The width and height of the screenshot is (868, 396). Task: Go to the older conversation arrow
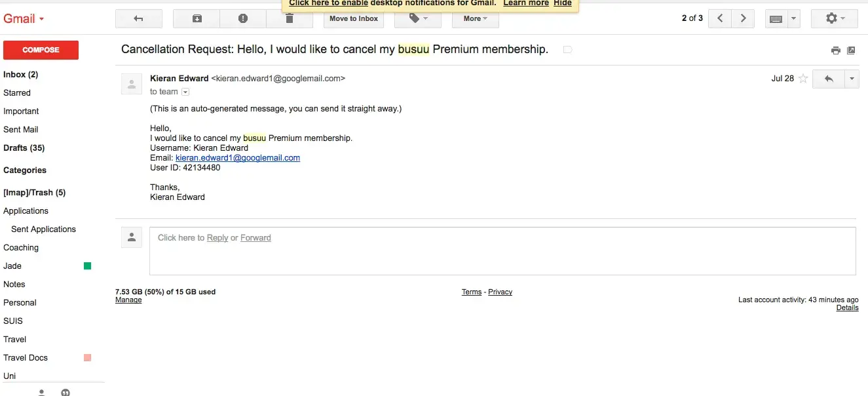[743, 19]
